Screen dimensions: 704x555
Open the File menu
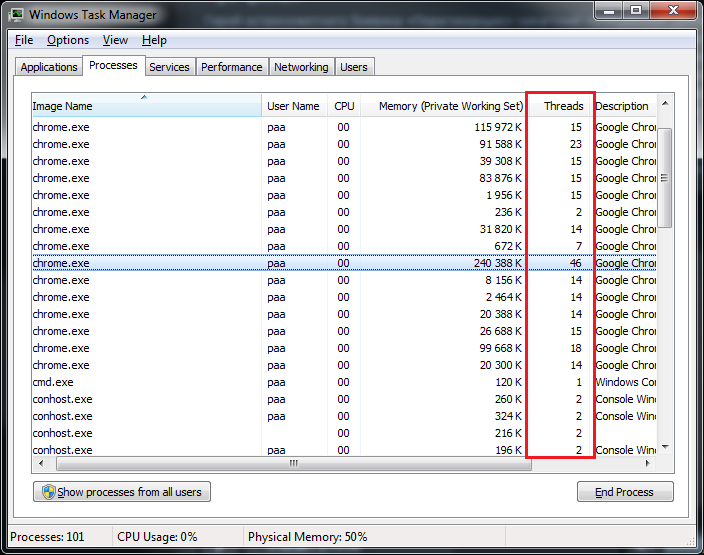(24, 40)
